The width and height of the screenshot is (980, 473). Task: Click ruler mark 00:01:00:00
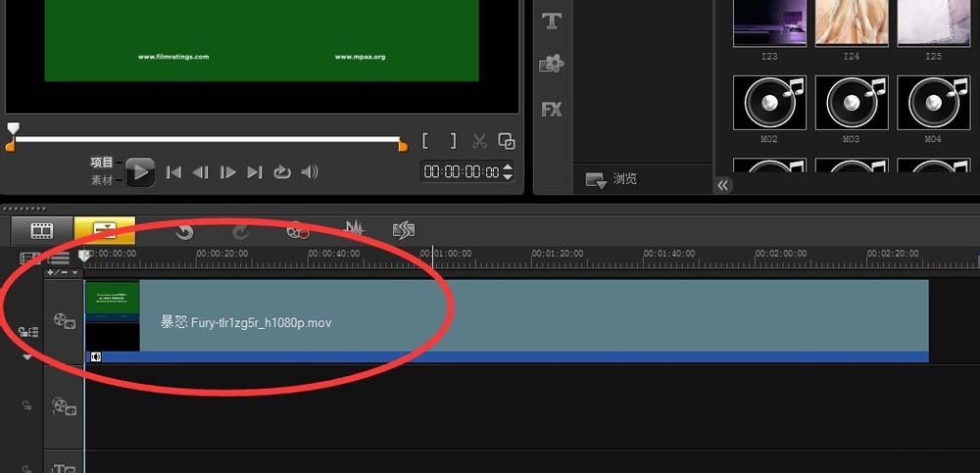click(x=446, y=254)
